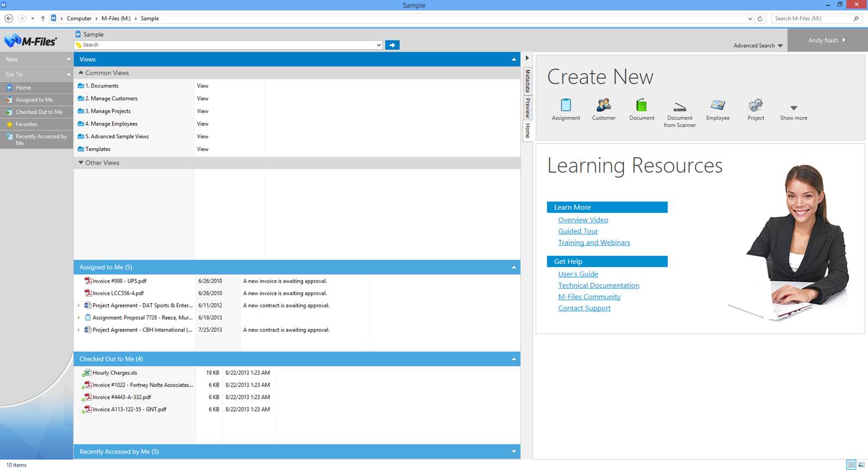Go to Home in the sidebar
Image resolution: width=868 pixels, height=470 pixels.
tap(36, 87)
